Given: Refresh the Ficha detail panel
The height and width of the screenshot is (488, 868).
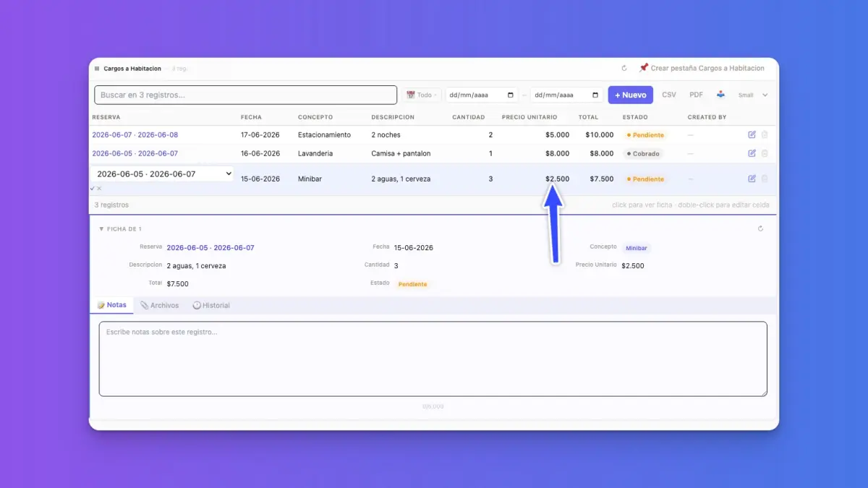Looking at the screenshot, I should click(x=760, y=228).
